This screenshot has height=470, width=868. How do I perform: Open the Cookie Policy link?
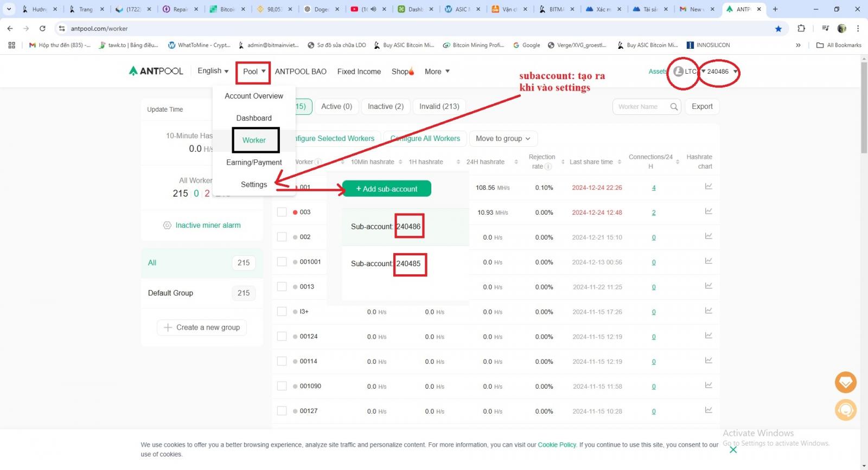point(557,445)
